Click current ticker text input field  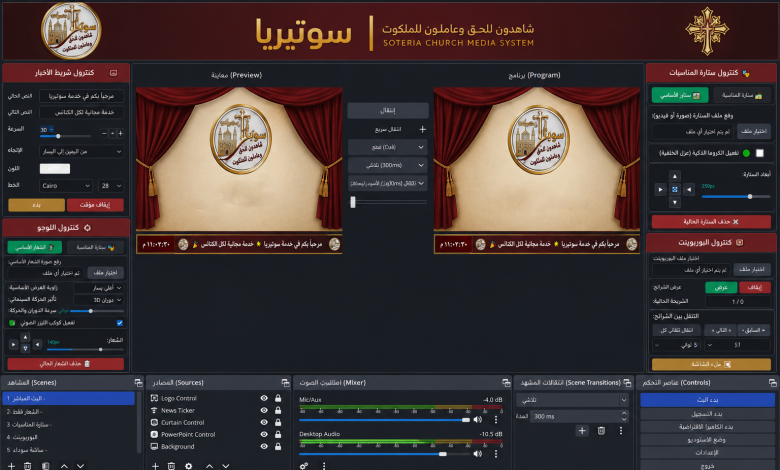click(82, 96)
